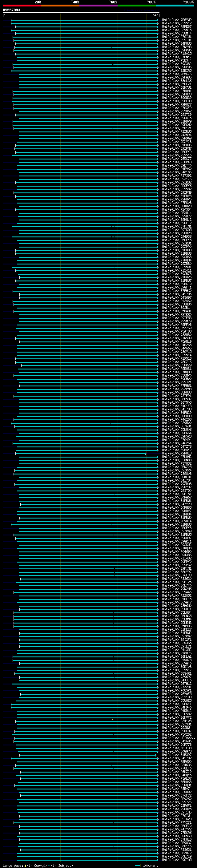Select hit label UniRef100_P12411
Screen dimensions: 197x868
pyautogui.click(x=177, y=271)
